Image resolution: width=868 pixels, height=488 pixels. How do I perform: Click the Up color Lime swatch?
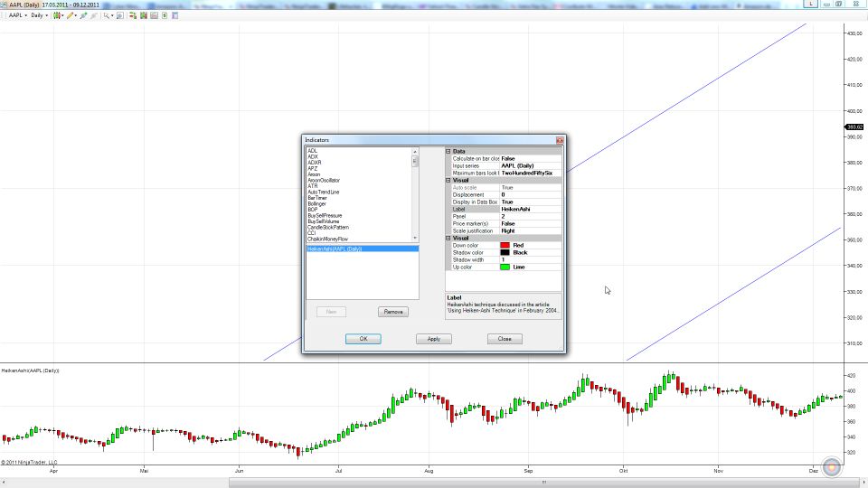click(505, 267)
